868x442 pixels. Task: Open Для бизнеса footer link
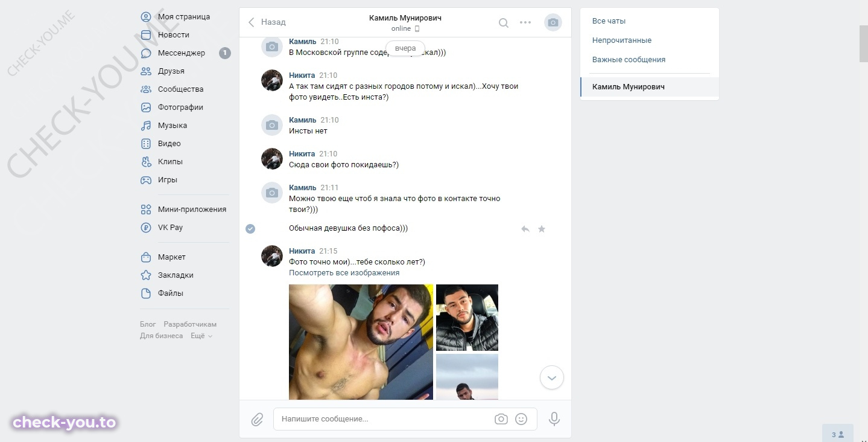(162, 336)
